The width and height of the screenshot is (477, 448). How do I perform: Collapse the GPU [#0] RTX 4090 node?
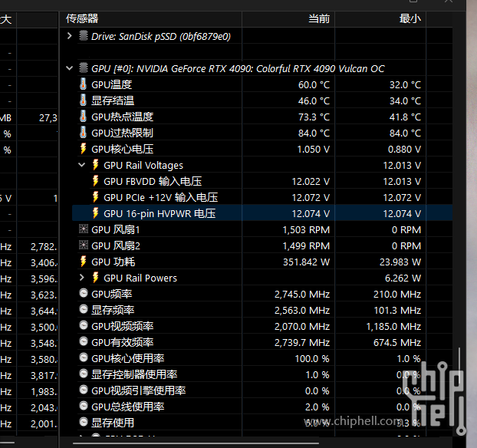click(69, 68)
